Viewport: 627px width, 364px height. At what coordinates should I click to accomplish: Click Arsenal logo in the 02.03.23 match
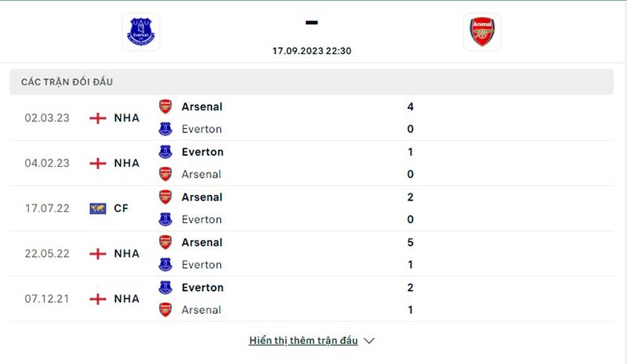click(165, 106)
